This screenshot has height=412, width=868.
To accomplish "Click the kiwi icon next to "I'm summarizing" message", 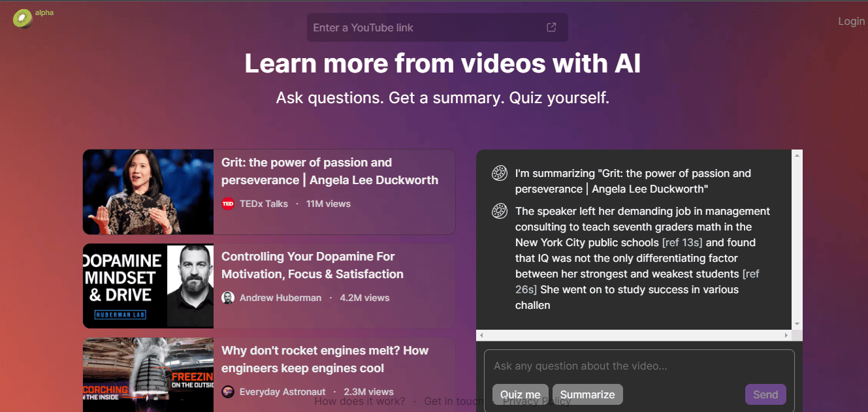I will click(499, 173).
